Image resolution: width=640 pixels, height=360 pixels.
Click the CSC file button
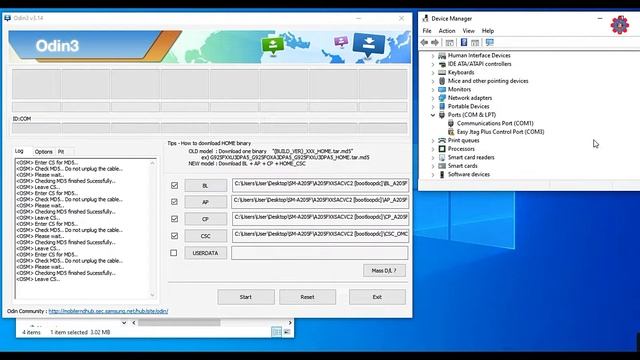[205, 236]
